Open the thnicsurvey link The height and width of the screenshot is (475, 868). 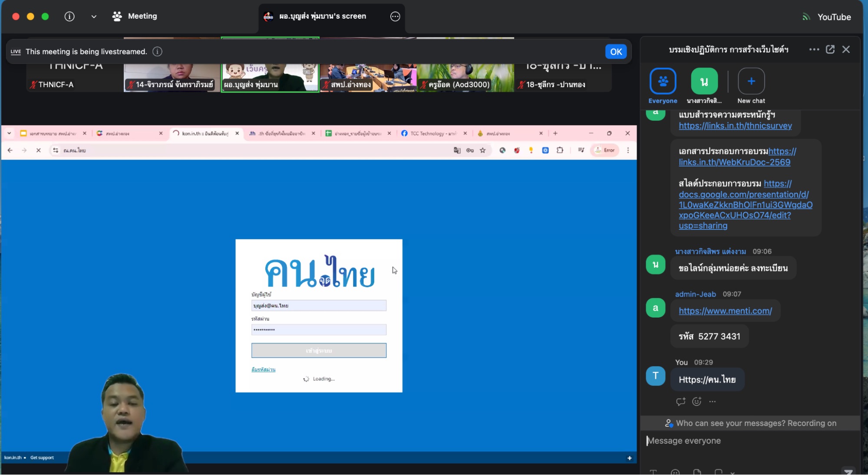(x=735, y=126)
